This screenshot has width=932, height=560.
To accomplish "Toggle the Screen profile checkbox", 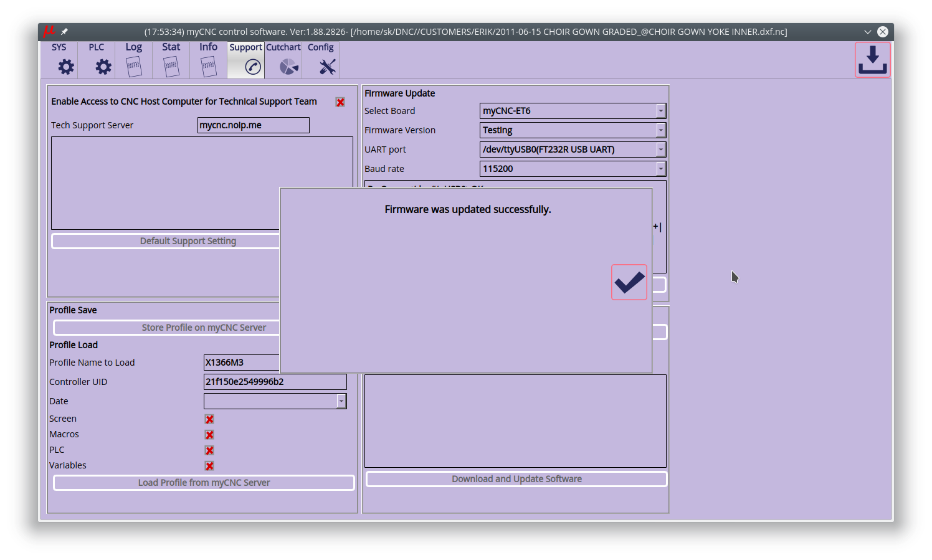I will click(209, 419).
